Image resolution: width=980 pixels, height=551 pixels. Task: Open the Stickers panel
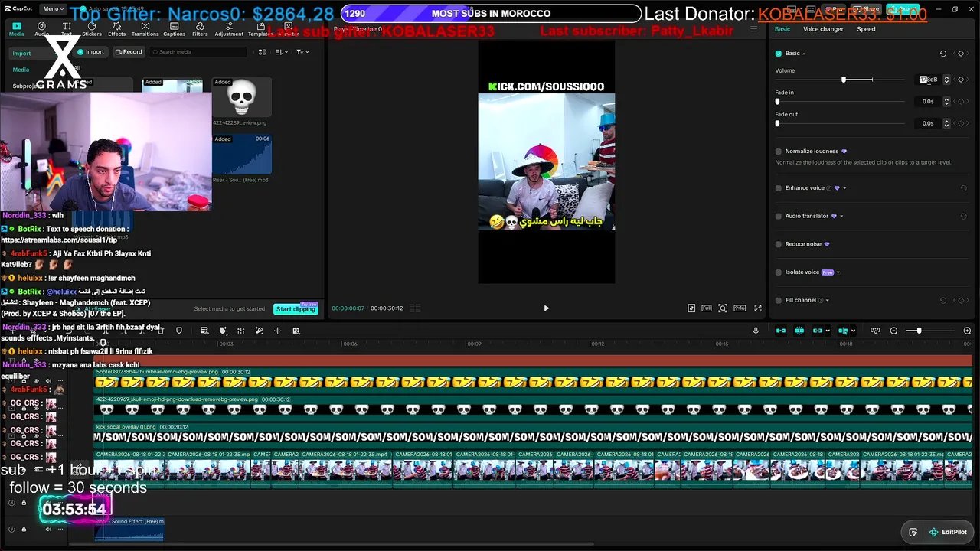(x=92, y=29)
